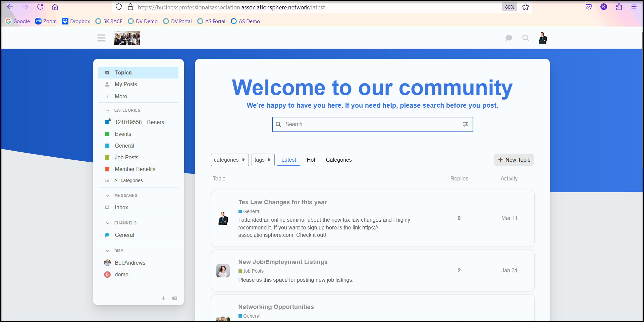644x322 pixels.
Task: Open the blue General category in sidebar
Action: (138, 146)
